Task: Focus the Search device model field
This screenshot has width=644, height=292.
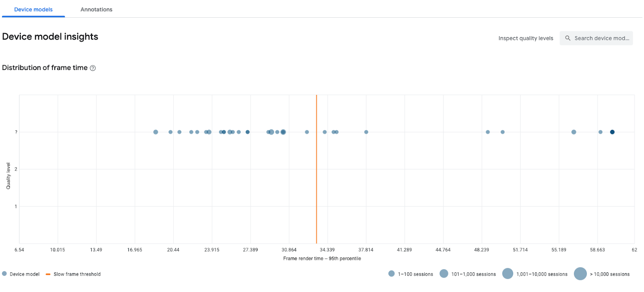Action: [x=601, y=38]
